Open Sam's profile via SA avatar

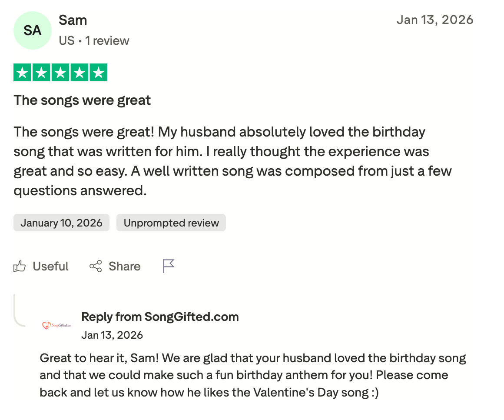(x=33, y=30)
